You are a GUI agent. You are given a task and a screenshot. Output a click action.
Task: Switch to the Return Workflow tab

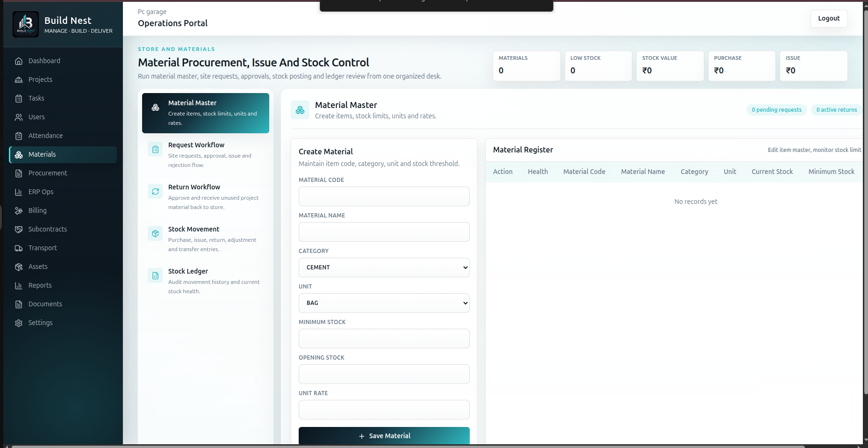(x=206, y=196)
